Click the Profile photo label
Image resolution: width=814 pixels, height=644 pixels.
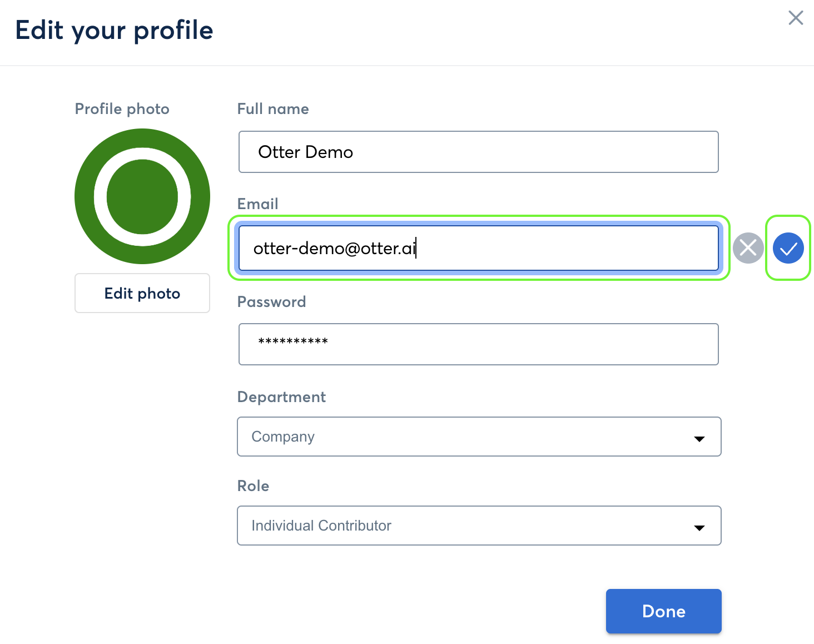122,109
